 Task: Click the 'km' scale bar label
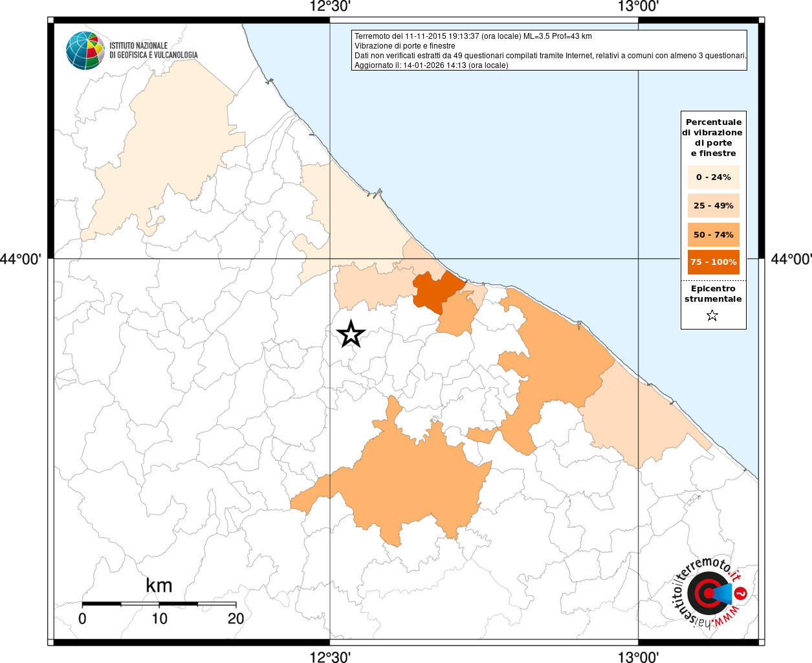coord(159,585)
